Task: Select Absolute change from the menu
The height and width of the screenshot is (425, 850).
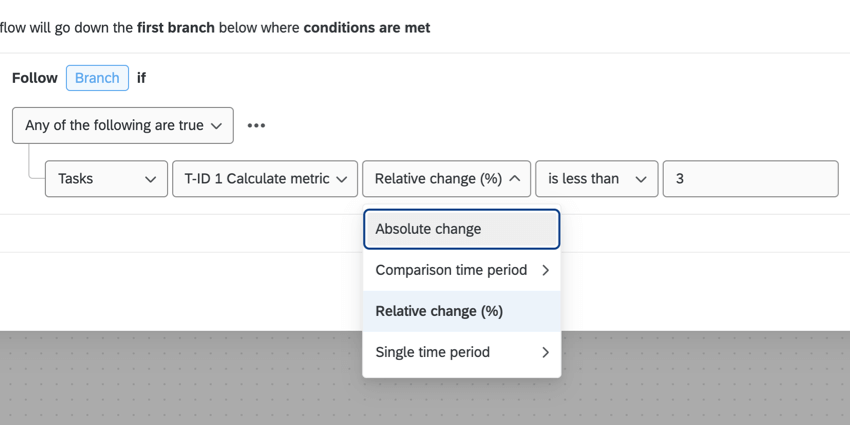Action: 461,229
